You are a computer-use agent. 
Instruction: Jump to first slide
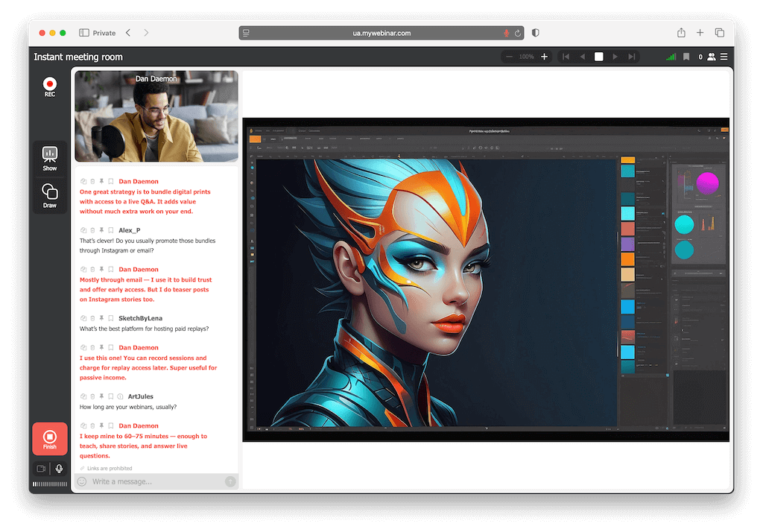pos(566,57)
